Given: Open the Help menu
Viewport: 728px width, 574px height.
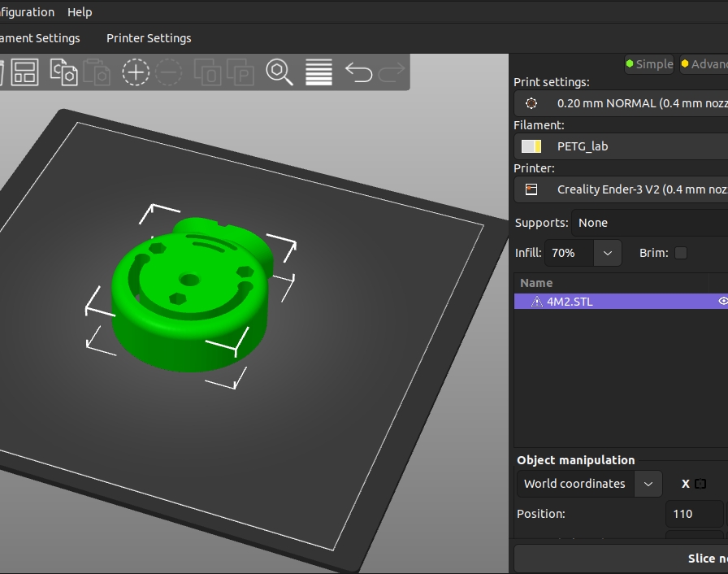Looking at the screenshot, I should (x=80, y=12).
